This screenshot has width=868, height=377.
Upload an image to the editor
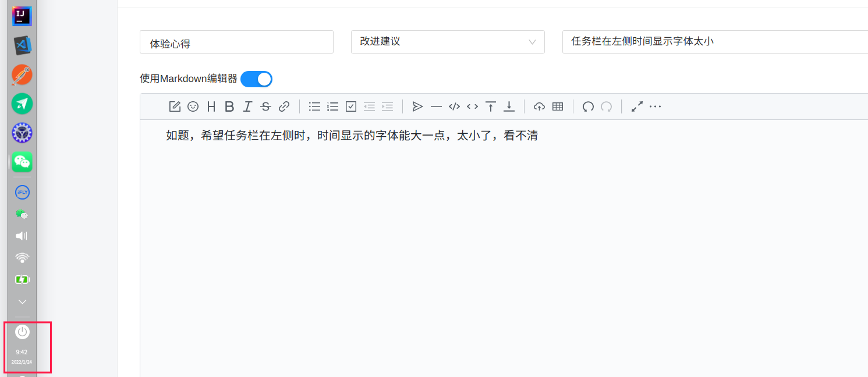click(x=539, y=106)
